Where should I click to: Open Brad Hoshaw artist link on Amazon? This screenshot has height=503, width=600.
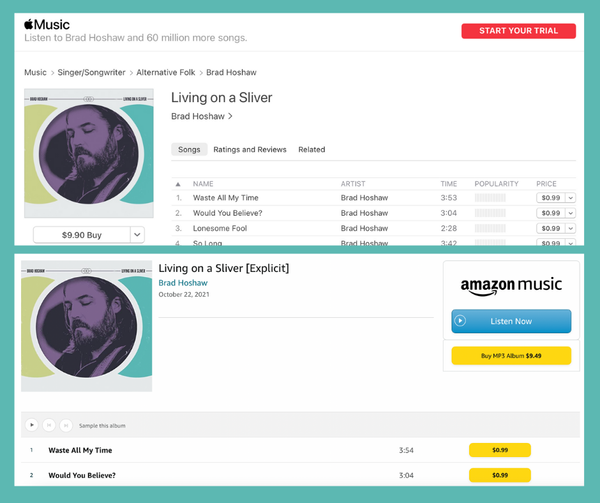[183, 283]
